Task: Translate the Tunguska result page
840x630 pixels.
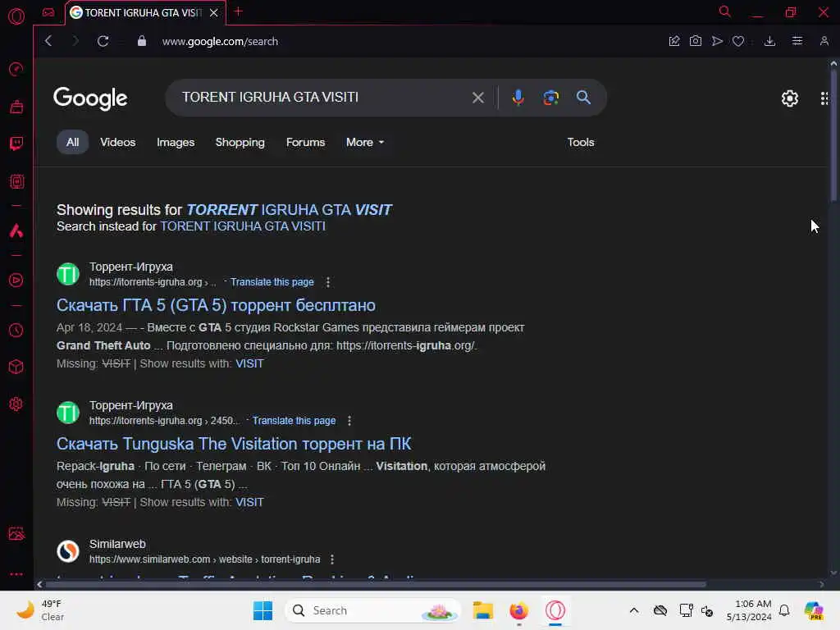Action: point(294,421)
